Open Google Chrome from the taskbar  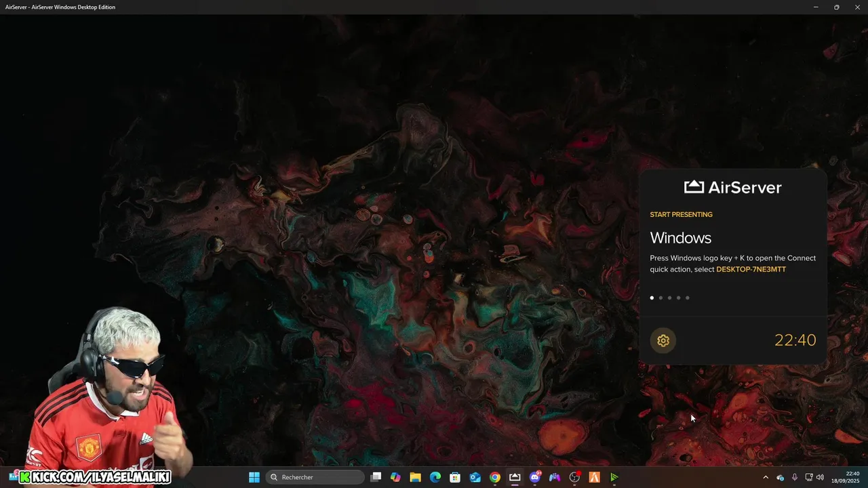495,477
